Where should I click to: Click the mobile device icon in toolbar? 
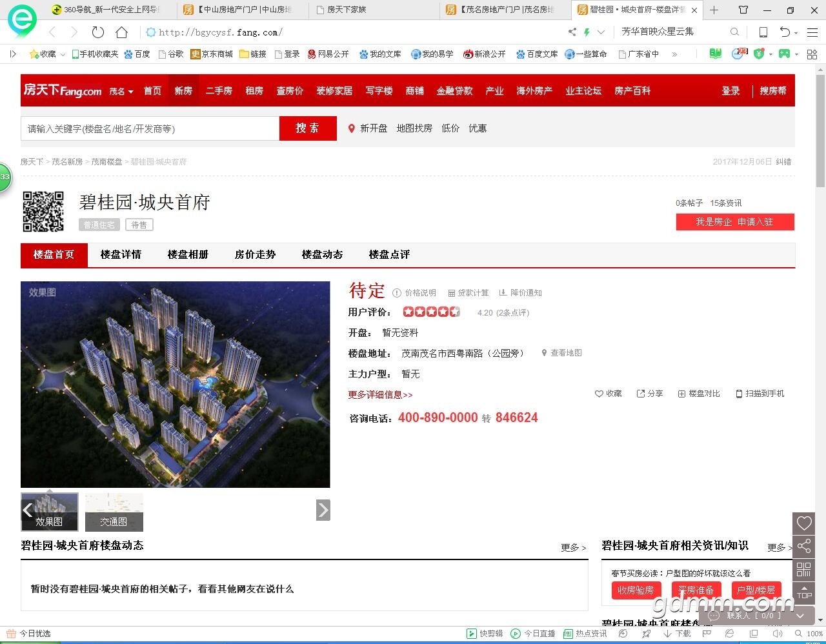pyautogui.click(x=763, y=32)
